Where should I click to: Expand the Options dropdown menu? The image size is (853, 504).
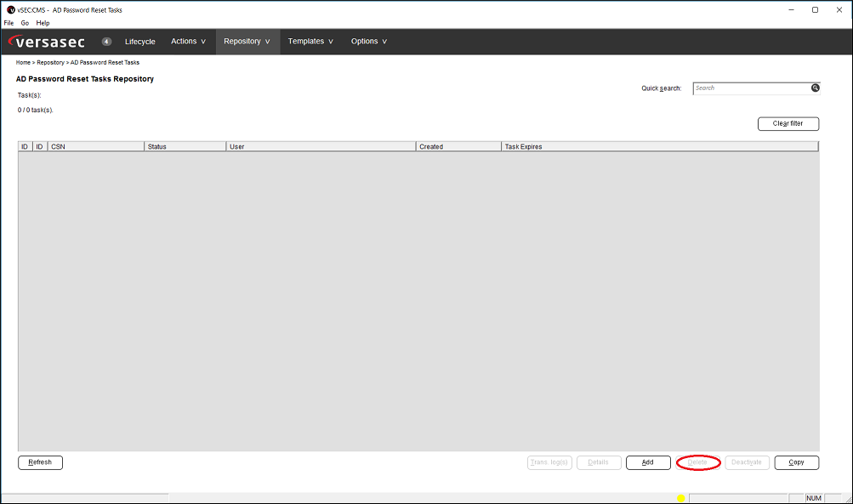pos(369,42)
